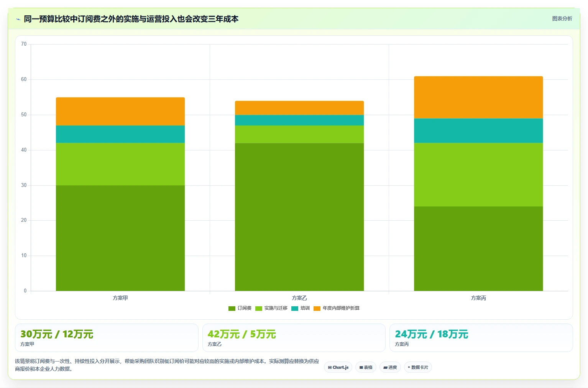The height and width of the screenshot is (388, 588).
Task: Select the 42万元 / 5万元 data card
Action: click(294, 338)
